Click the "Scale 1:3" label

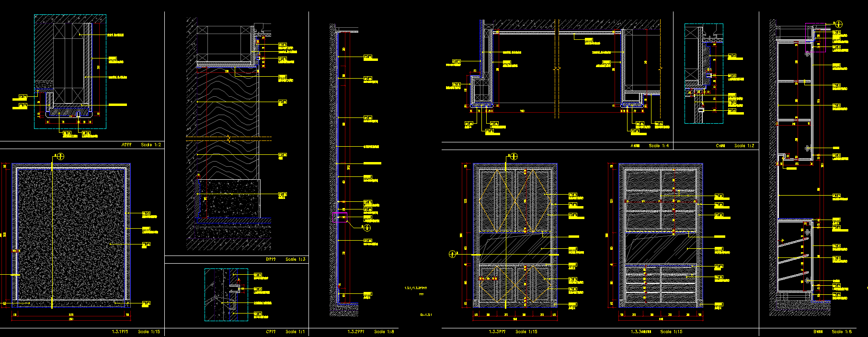pos(295,259)
